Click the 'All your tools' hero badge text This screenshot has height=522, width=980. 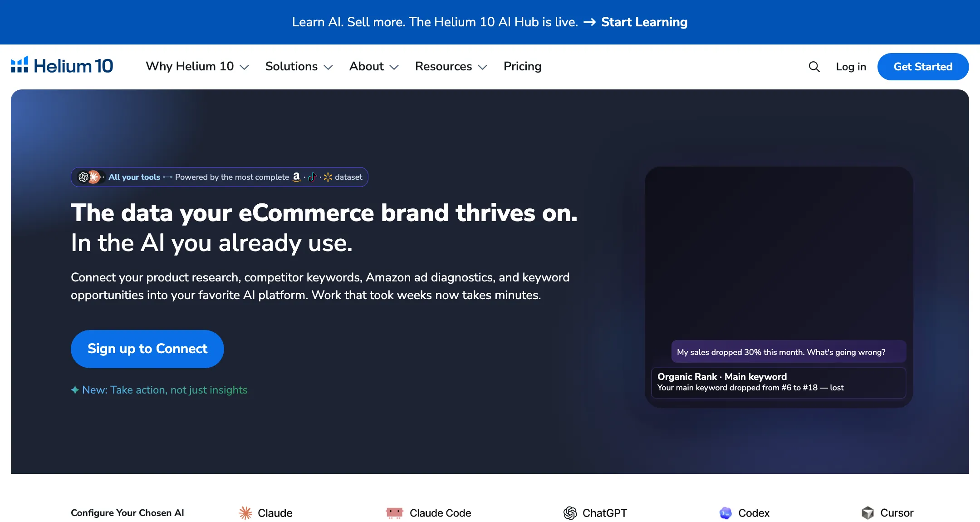(134, 177)
